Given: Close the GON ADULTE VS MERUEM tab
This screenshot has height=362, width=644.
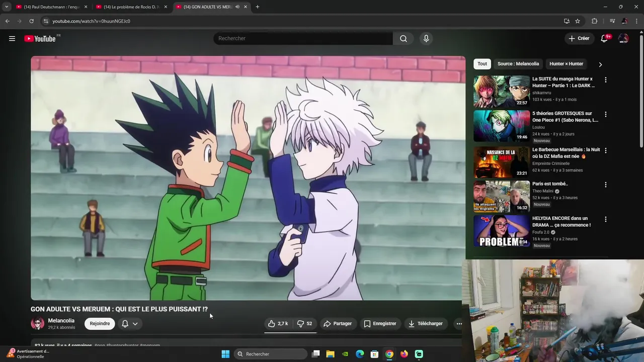Looking at the screenshot, I should 246,7.
